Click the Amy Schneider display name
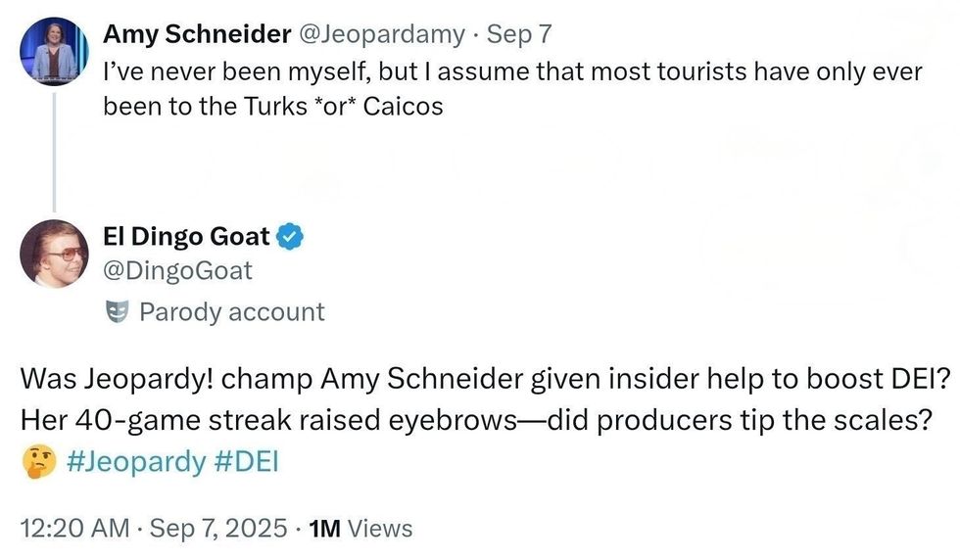The width and height of the screenshot is (960, 560). [x=197, y=34]
